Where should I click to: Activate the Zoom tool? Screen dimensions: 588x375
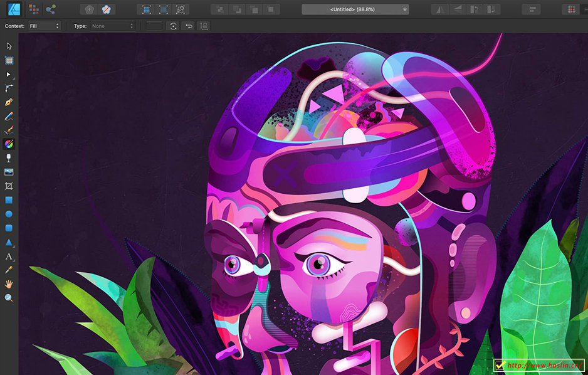[x=9, y=297]
